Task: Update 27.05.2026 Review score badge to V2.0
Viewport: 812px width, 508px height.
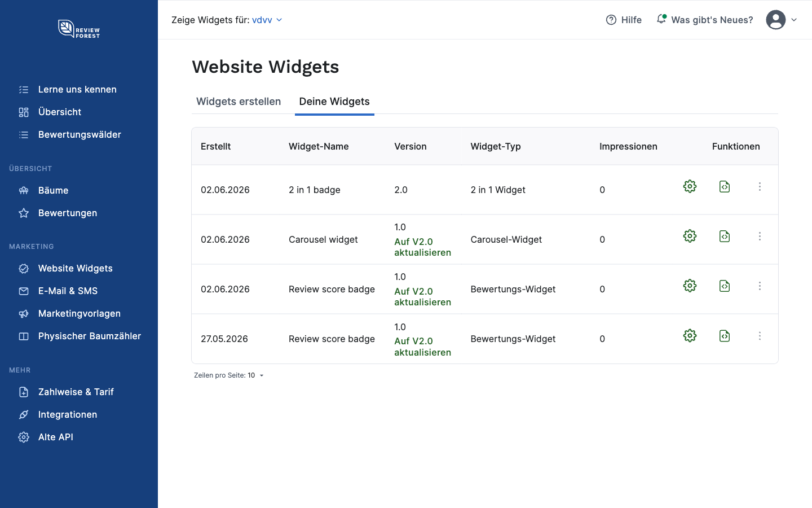Action: tap(422, 347)
